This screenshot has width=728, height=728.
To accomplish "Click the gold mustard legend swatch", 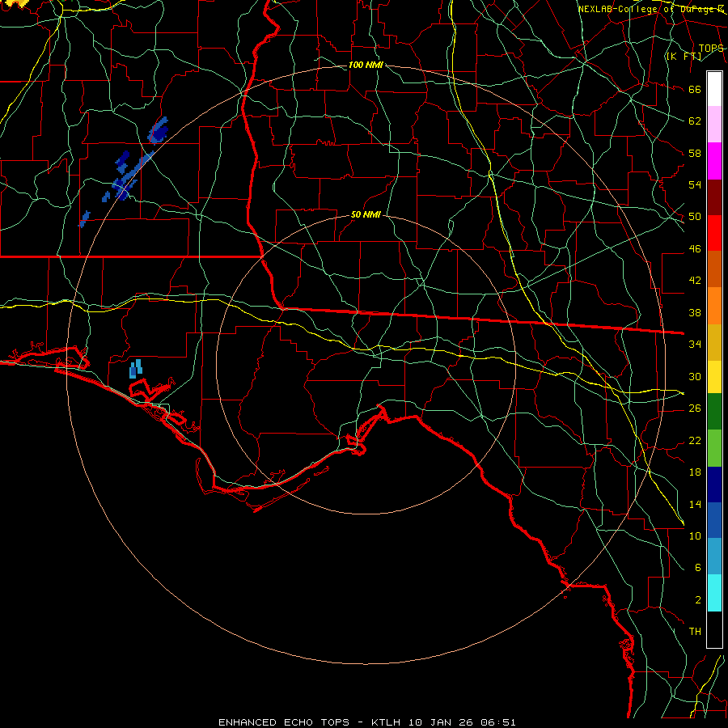I will (714, 342).
